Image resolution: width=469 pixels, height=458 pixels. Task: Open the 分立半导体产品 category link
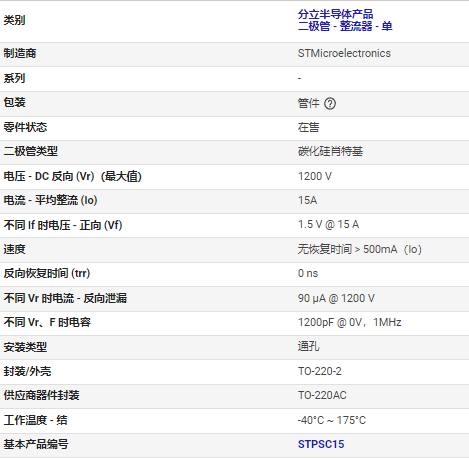(335, 14)
